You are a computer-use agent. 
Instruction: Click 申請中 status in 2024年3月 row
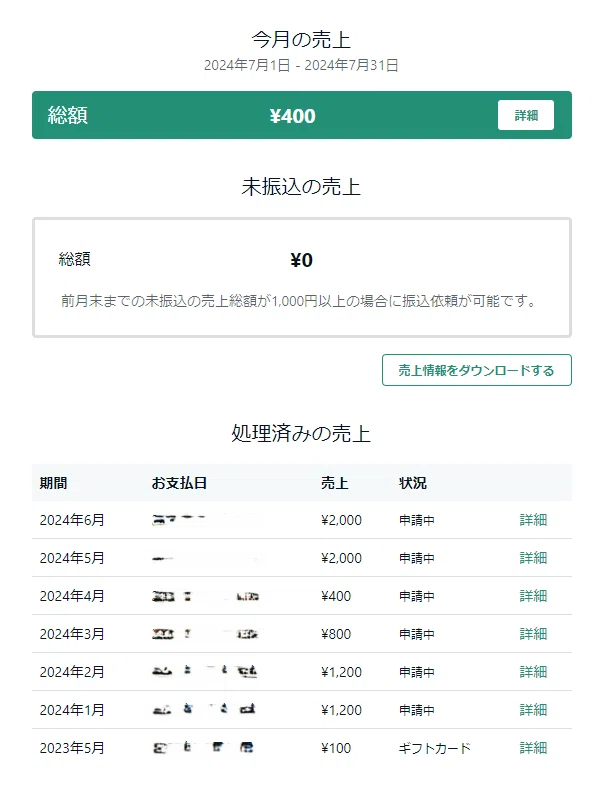pos(417,634)
